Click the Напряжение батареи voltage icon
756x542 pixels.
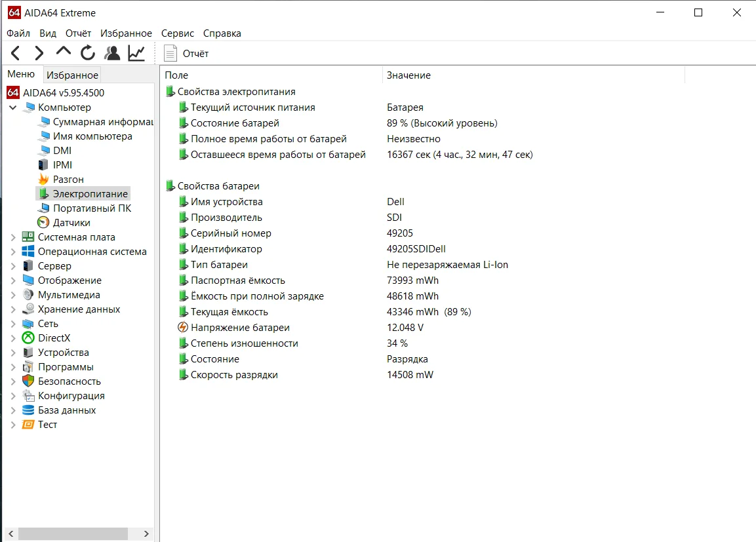click(183, 328)
